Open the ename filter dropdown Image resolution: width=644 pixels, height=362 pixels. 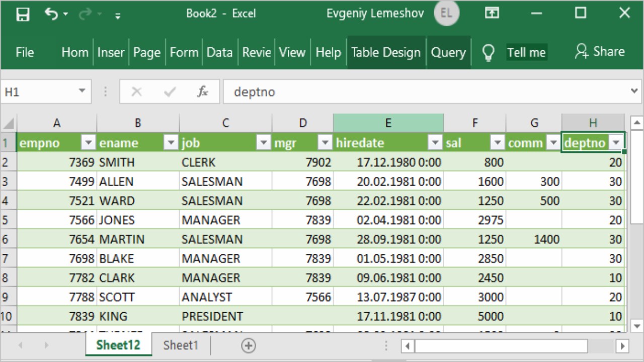coord(171,143)
